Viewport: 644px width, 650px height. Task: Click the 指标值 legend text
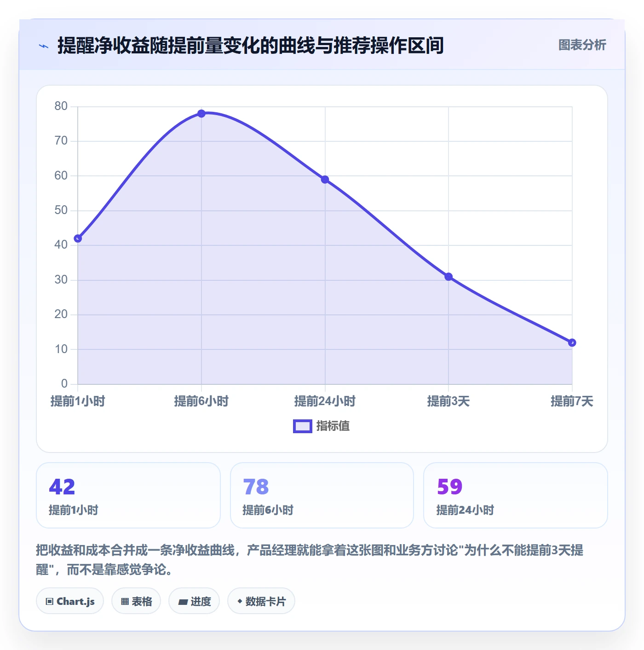(x=333, y=426)
